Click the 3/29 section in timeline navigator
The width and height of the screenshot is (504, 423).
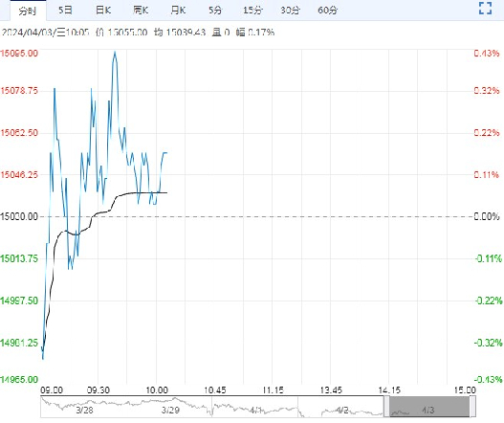(170, 410)
